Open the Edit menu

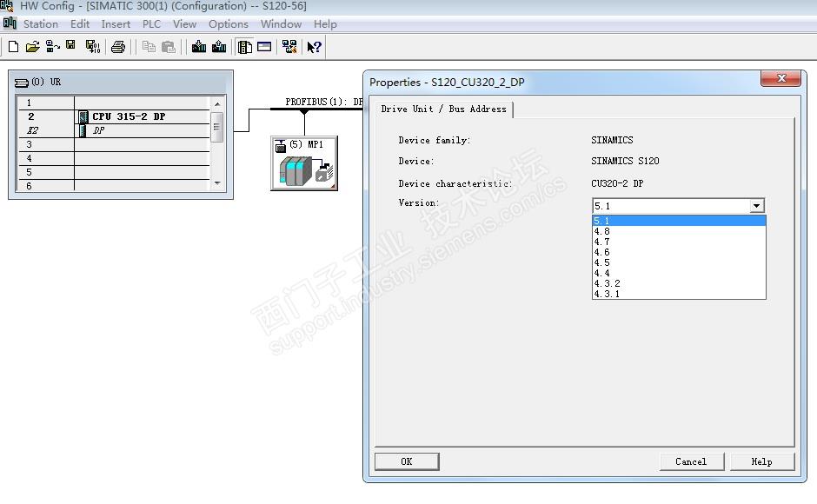coord(80,24)
